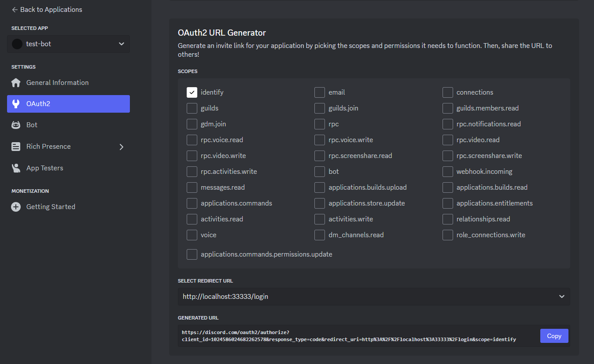
Task: Click the SCOPES section label
Action: tap(188, 71)
